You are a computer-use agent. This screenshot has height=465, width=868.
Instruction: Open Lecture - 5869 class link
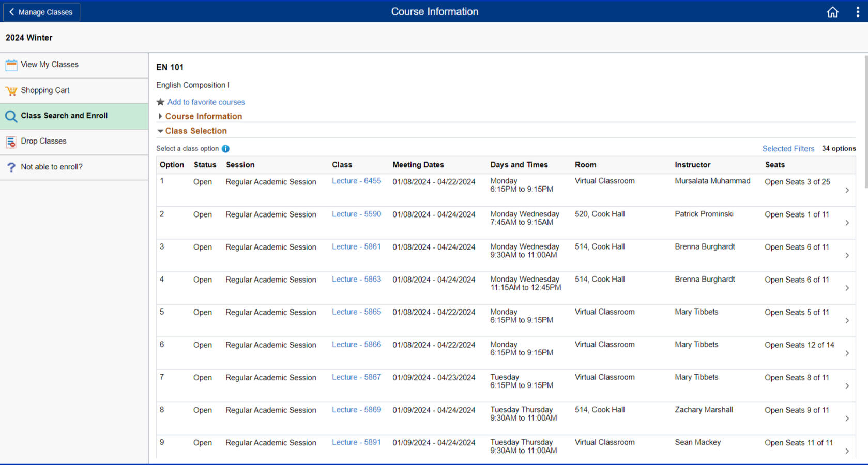coord(356,410)
